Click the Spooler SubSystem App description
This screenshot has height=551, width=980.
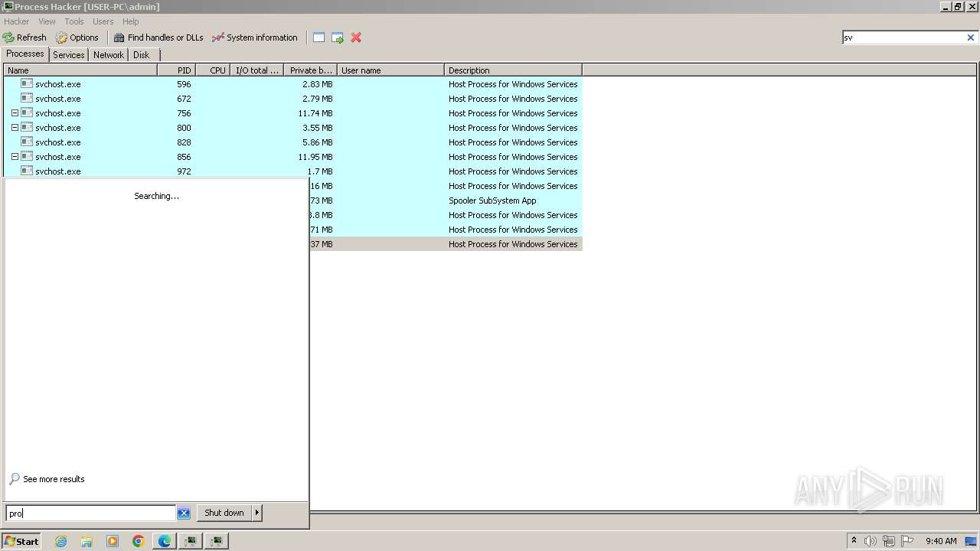tap(492, 201)
